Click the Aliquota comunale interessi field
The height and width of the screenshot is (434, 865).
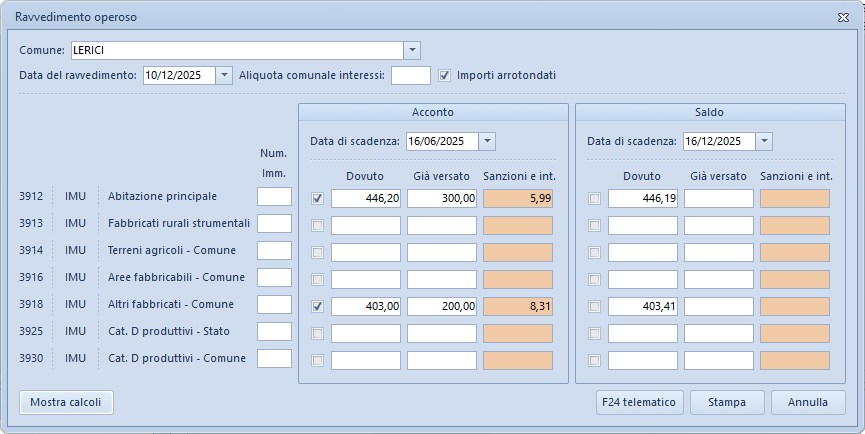pos(410,75)
